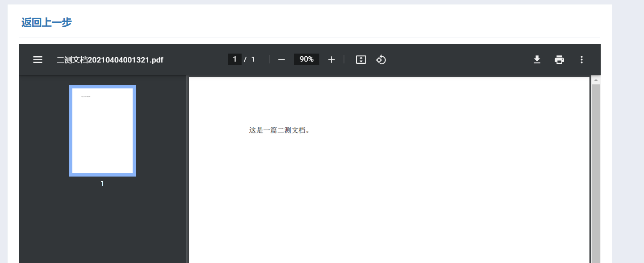Click the blank area of the PDF page
Image resolution: width=644 pixels, height=263 pixels.
[389, 201]
